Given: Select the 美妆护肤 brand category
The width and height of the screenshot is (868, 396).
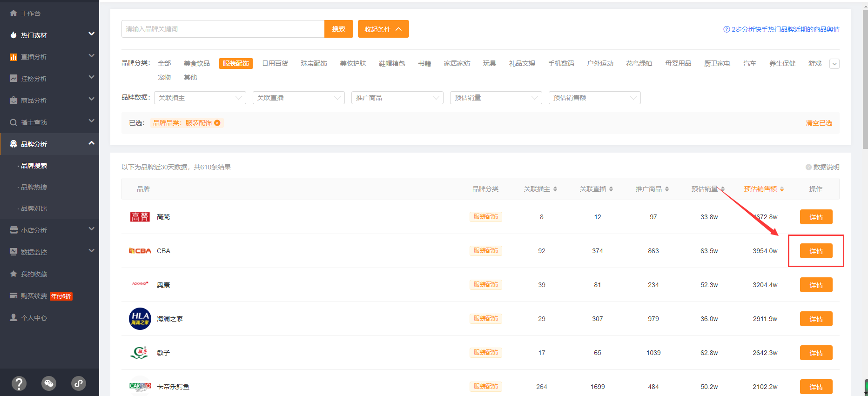Looking at the screenshot, I should click(353, 63).
